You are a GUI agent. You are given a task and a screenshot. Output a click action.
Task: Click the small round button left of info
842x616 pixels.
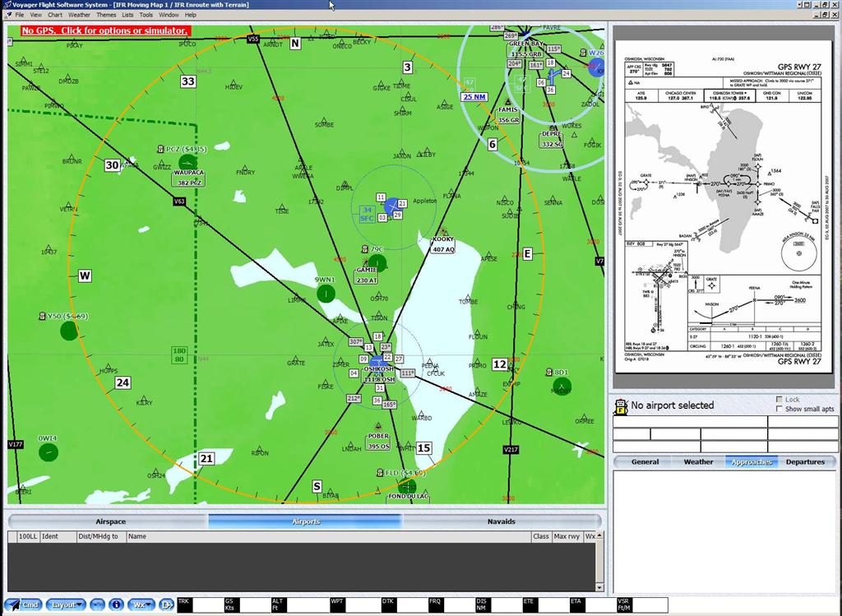97,604
